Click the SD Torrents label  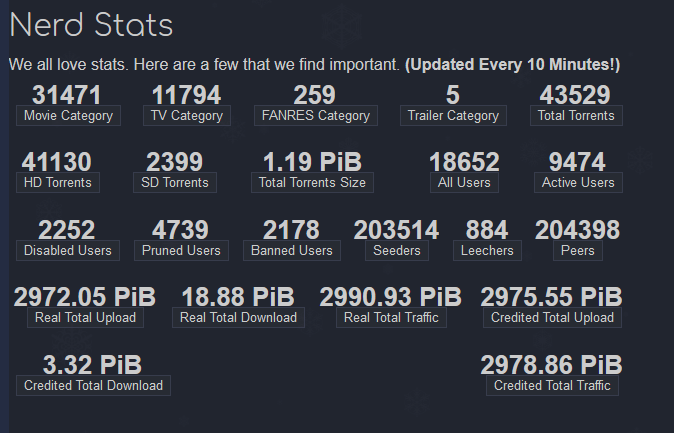[175, 183]
